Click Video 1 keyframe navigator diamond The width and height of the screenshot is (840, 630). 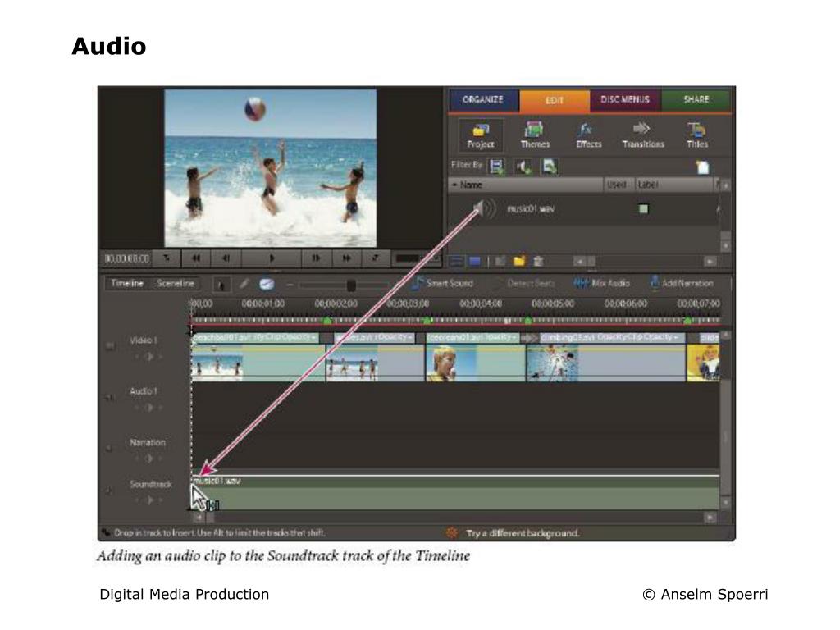(149, 356)
